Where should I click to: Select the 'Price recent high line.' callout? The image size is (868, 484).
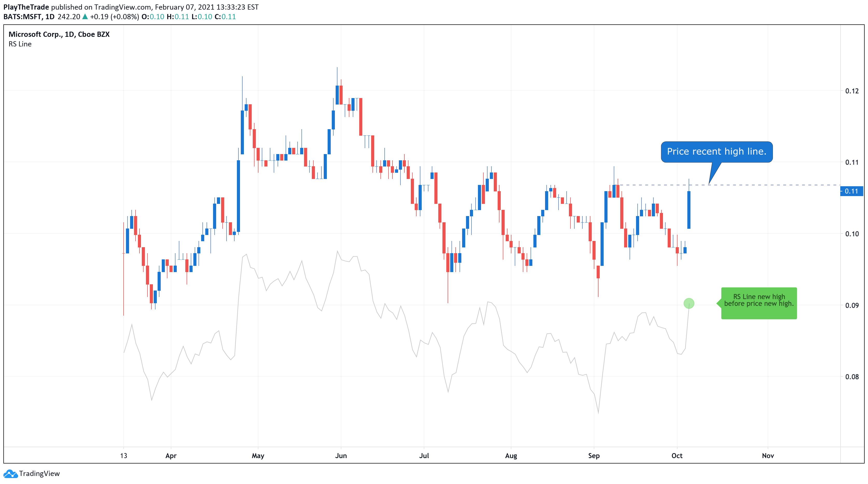click(717, 152)
